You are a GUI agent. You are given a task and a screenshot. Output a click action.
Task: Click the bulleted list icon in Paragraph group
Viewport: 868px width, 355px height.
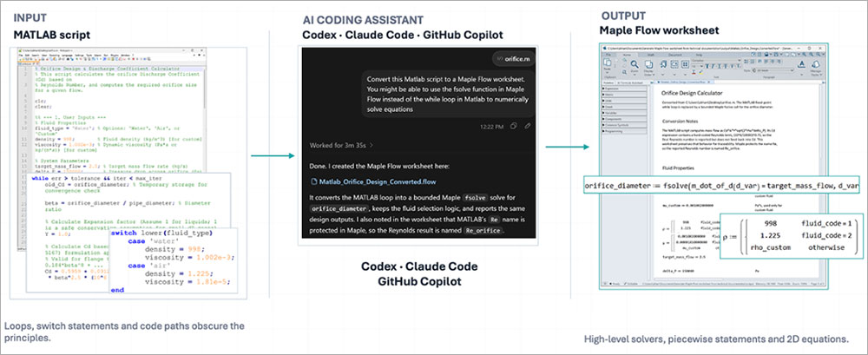pyautogui.click(x=746, y=62)
